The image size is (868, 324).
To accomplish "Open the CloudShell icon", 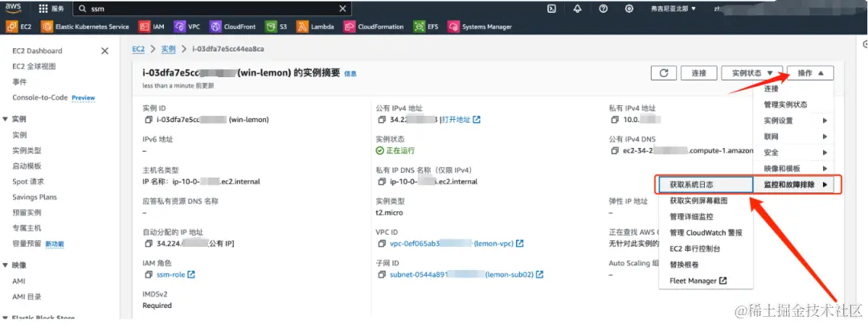I will point(551,8).
